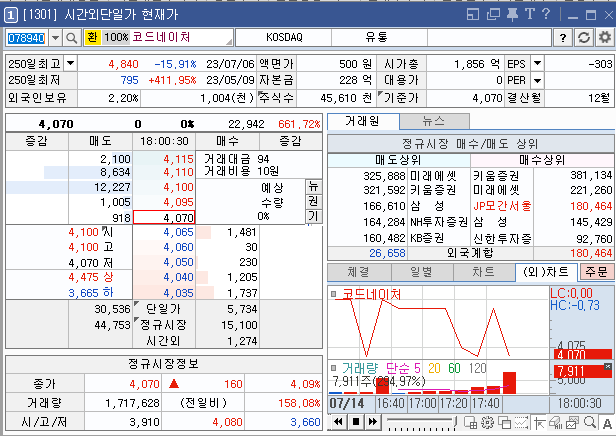Select the 4,070 current price cell
The image size is (616, 436).
point(164,217)
